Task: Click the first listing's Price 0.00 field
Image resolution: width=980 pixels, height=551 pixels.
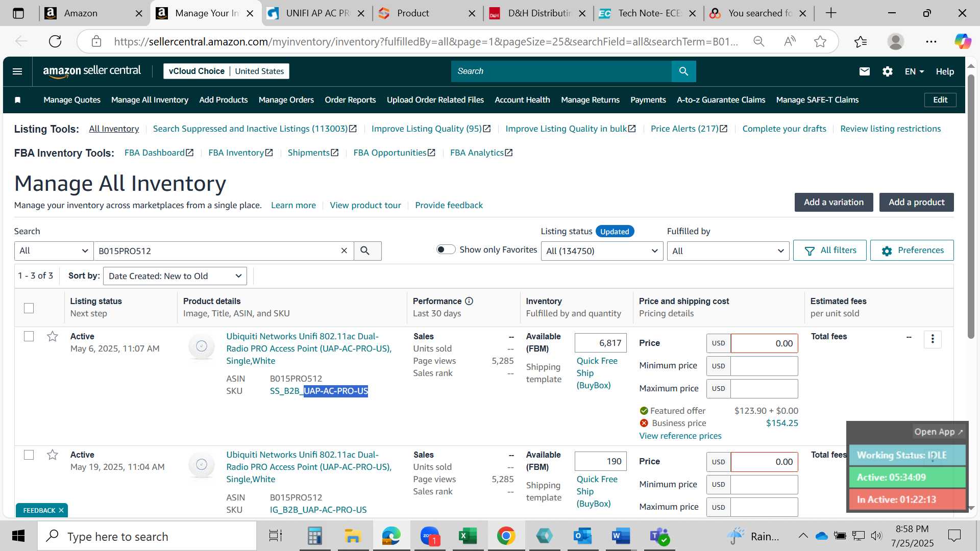Action: point(764,343)
